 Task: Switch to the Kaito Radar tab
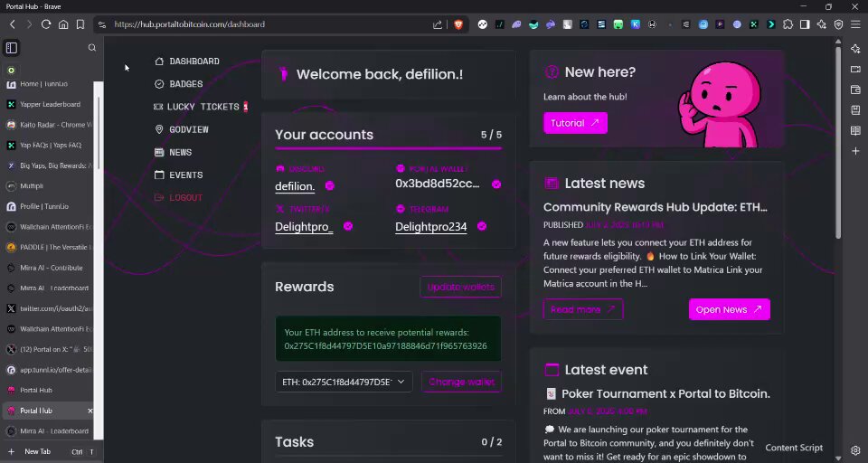pos(48,125)
